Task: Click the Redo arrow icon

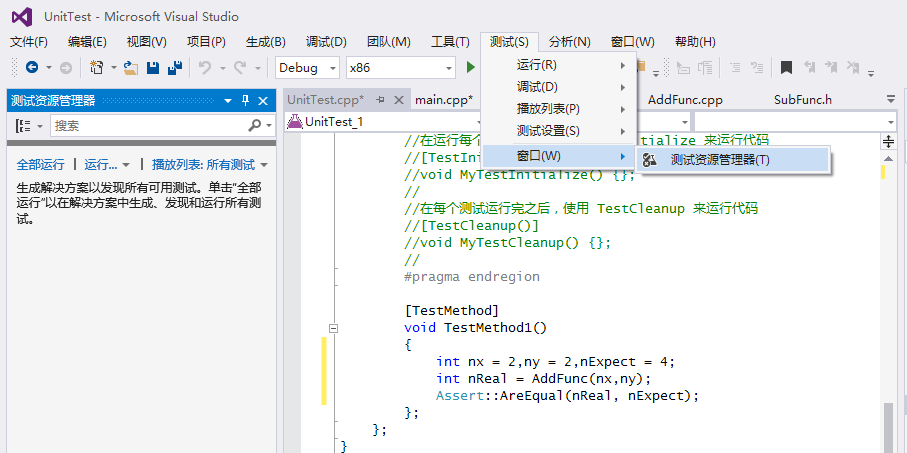Action: tap(240, 68)
